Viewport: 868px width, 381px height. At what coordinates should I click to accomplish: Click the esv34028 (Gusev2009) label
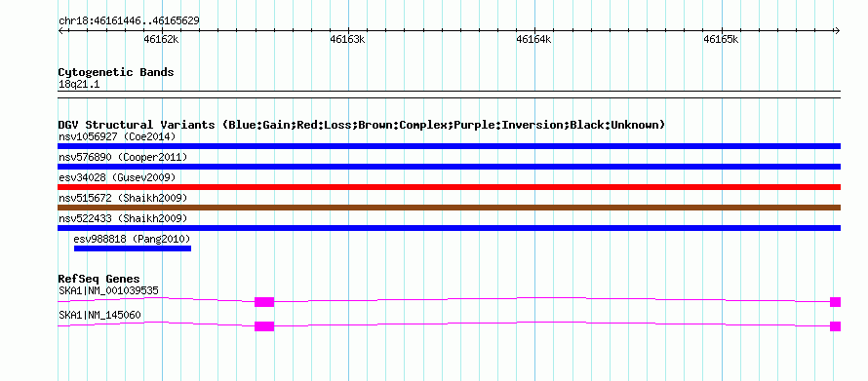[117, 177]
